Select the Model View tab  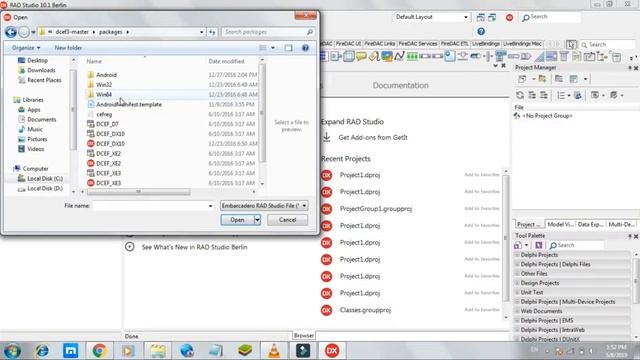click(x=560, y=224)
